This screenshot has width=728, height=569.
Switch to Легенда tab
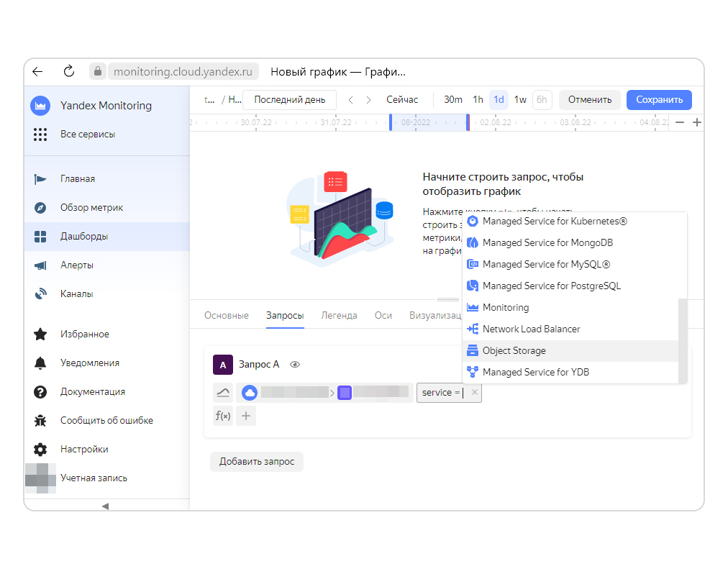click(x=340, y=316)
